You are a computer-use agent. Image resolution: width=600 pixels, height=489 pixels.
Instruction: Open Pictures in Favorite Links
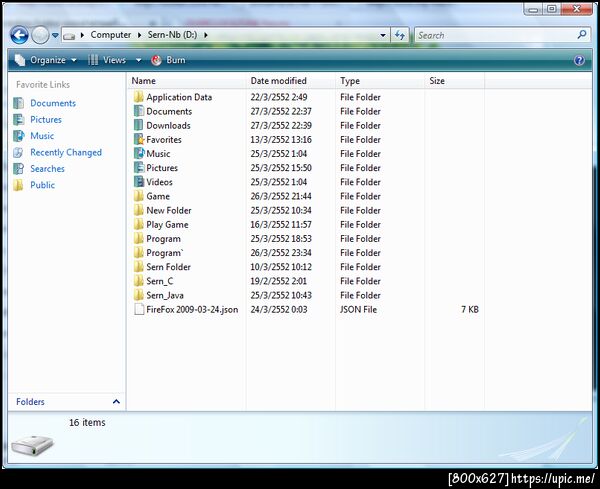[x=46, y=119]
